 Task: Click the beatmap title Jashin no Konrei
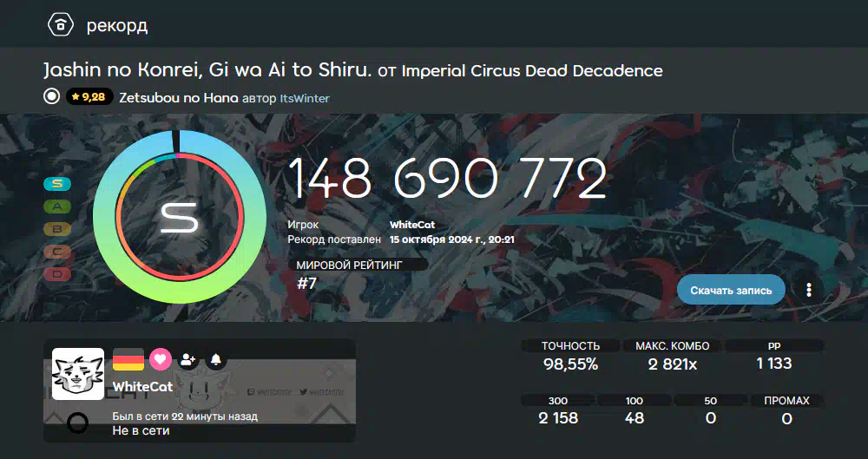point(208,70)
